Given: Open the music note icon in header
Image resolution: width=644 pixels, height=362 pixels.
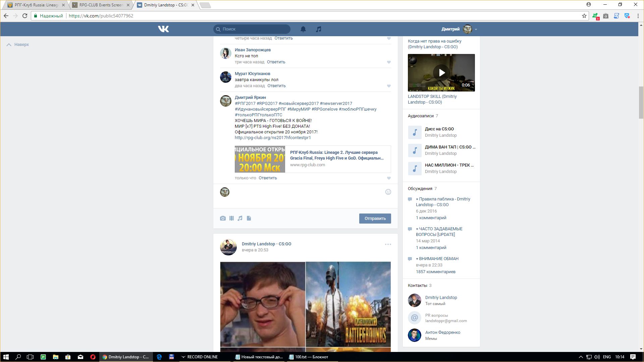Looking at the screenshot, I should click(319, 29).
